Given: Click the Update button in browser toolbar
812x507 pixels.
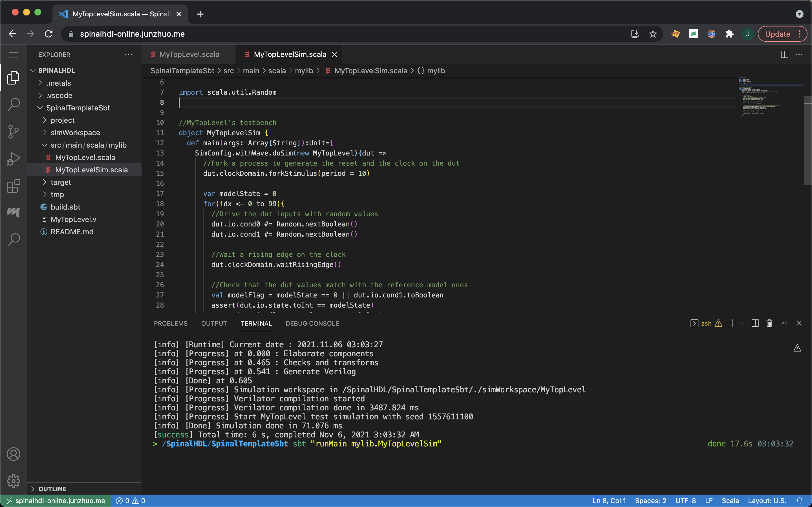Looking at the screenshot, I should tap(777, 34).
